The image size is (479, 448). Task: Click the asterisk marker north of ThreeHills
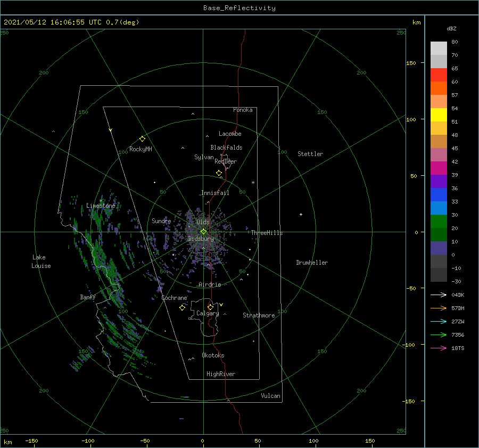tap(253, 183)
